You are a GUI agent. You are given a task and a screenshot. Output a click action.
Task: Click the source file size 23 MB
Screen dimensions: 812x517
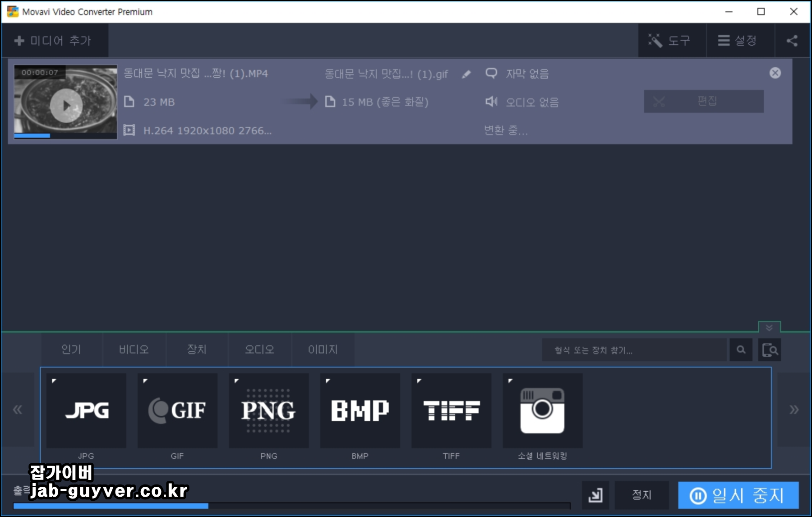(x=159, y=102)
